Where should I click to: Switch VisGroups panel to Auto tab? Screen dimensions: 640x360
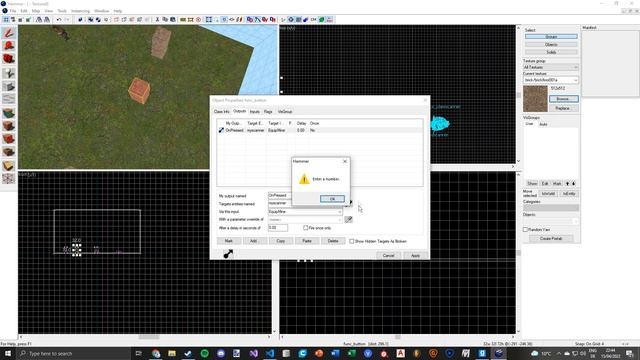(543, 124)
